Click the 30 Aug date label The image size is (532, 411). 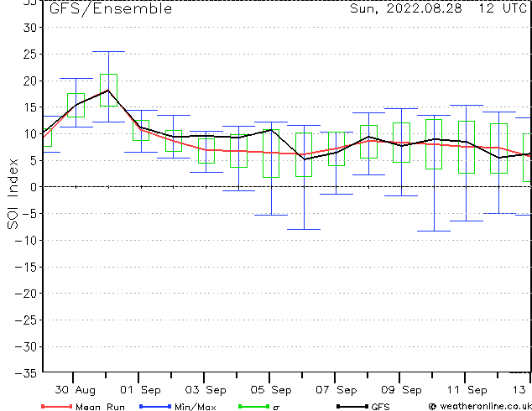pos(75,390)
